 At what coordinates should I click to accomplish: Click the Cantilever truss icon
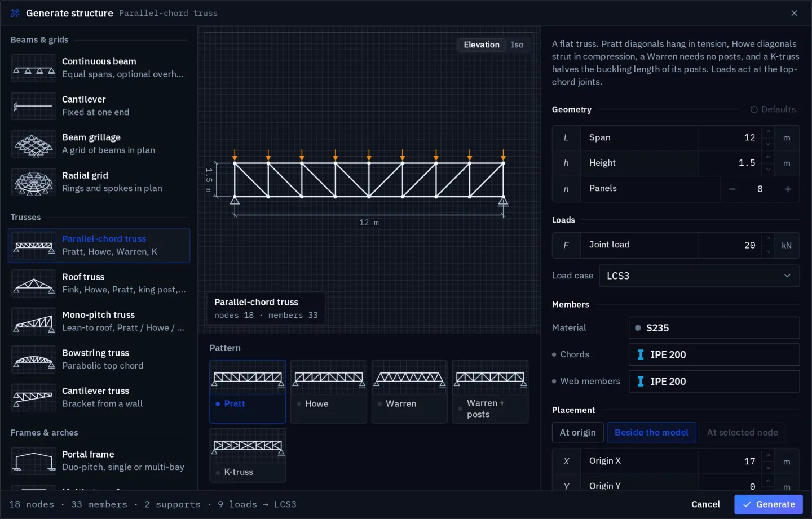[34, 397]
